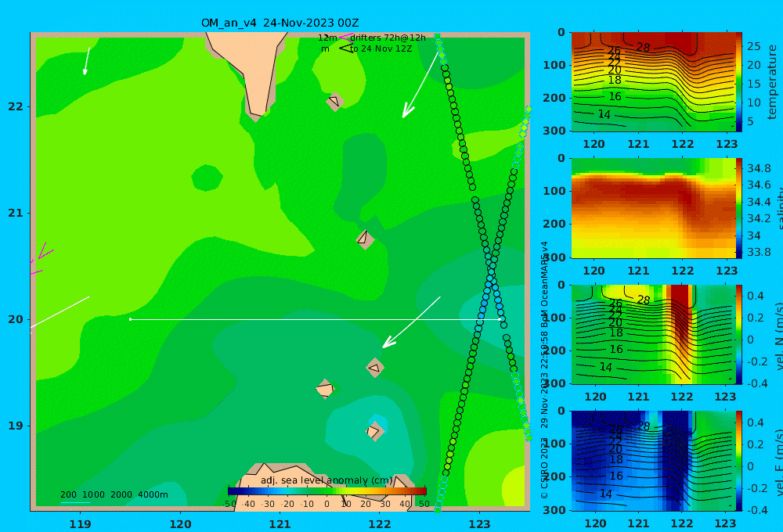Open the vel. E cross-section panel
Viewport: 783px width, 532px height.
[x=654, y=461]
